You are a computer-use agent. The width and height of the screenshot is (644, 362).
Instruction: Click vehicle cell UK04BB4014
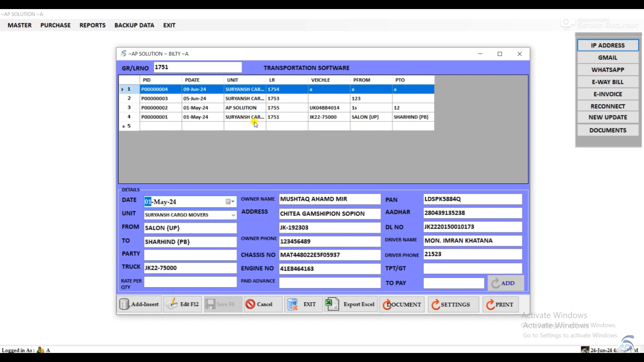click(x=329, y=108)
